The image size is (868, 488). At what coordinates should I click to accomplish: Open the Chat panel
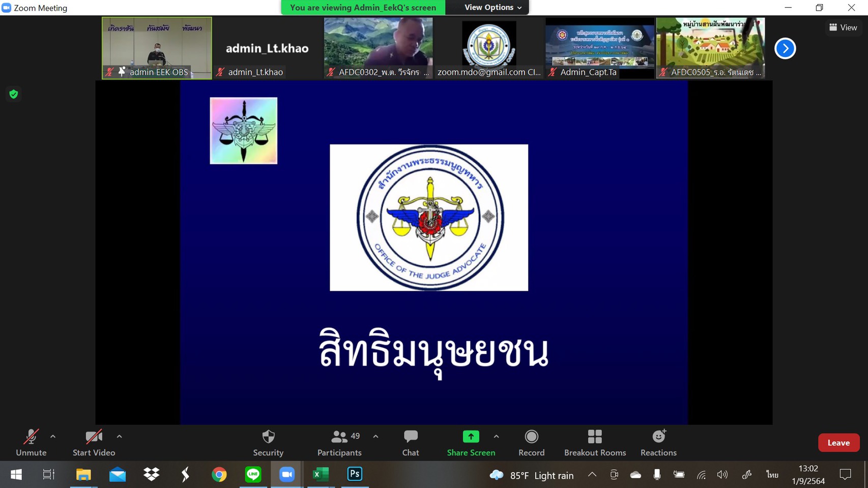coord(411,443)
